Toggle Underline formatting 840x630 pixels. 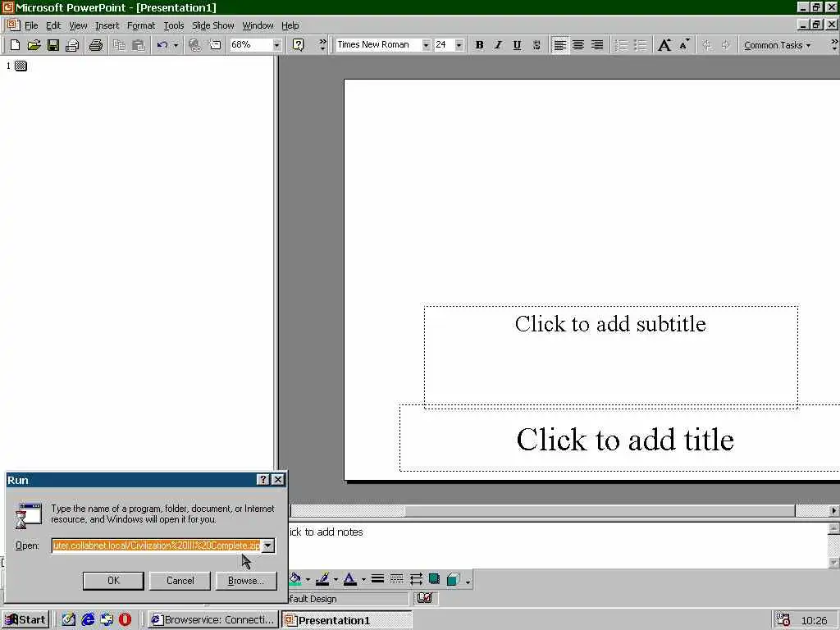tap(517, 45)
